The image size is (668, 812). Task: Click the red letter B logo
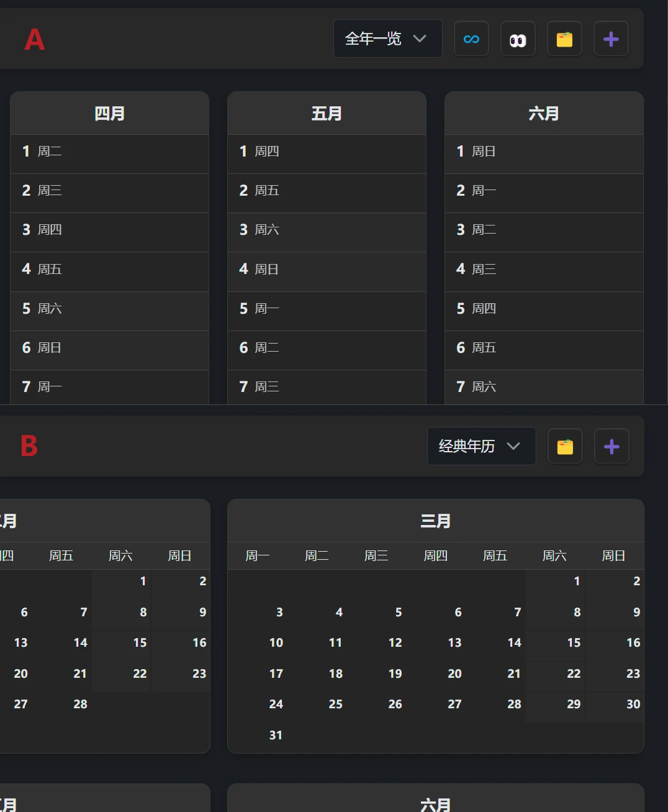29,446
